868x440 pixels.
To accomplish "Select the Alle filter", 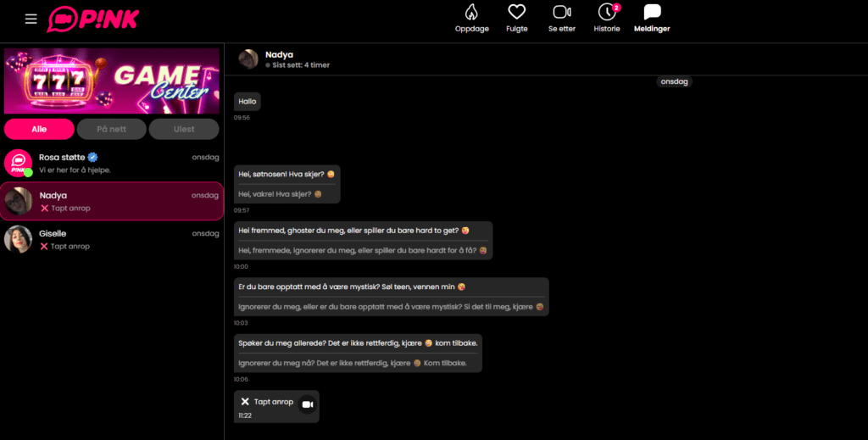I will point(39,129).
